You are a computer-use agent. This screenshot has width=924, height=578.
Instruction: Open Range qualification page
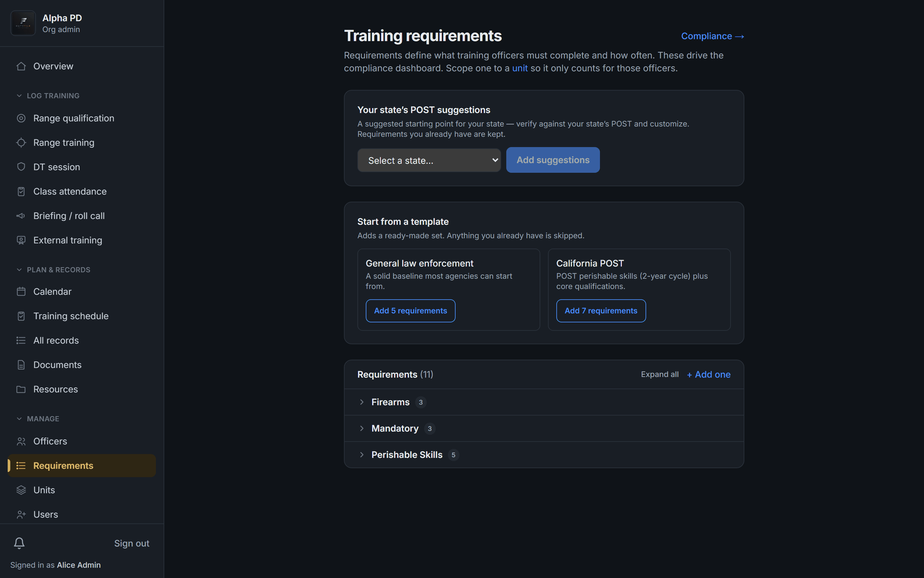click(82, 118)
